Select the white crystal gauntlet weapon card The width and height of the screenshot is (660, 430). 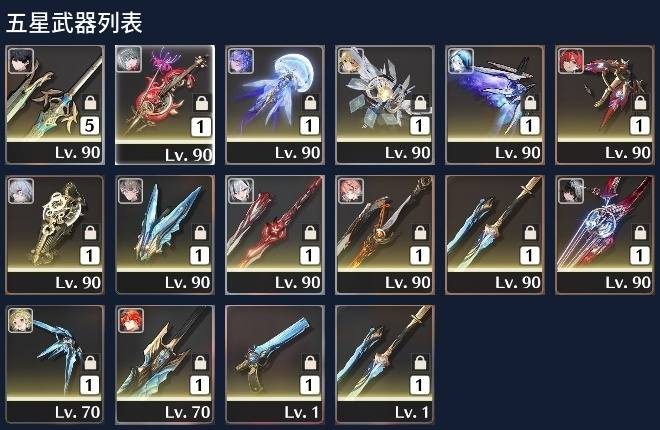[385, 105]
